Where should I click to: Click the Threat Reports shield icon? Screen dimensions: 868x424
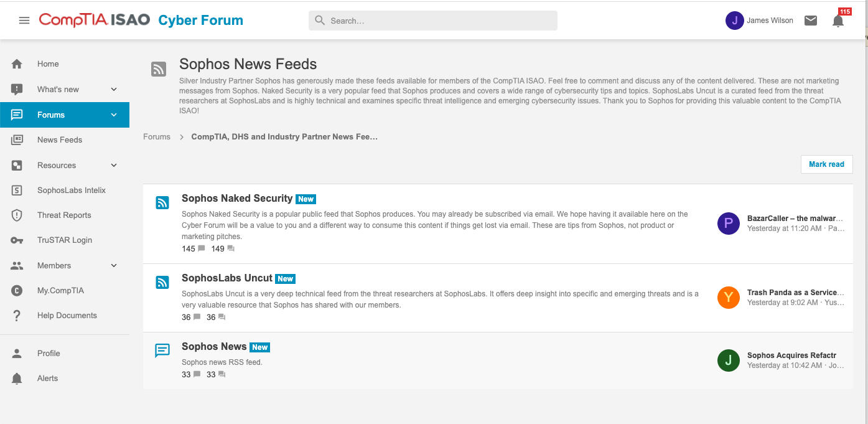click(x=17, y=215)
